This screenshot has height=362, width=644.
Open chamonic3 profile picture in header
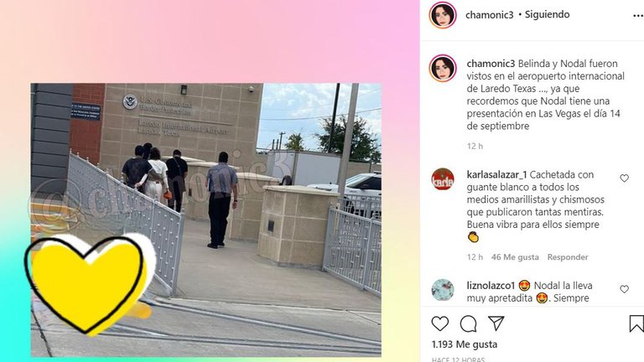pyautogui.click(x=443, y=15)
